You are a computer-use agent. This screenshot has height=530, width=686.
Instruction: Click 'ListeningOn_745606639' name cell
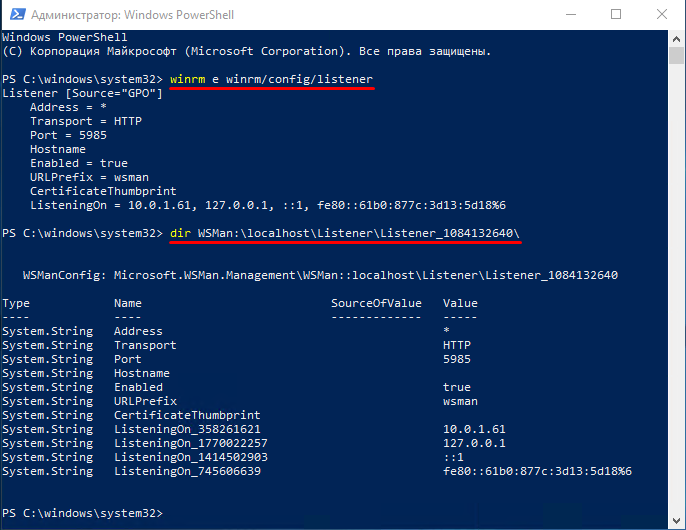(x=187, y=471)
